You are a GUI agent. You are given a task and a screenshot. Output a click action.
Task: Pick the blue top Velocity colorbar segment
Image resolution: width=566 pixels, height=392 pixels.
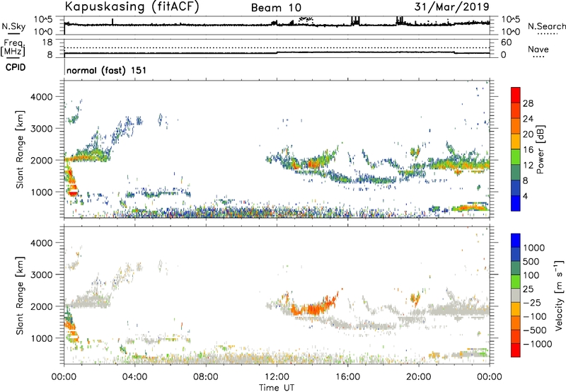click(x=516, y=241)
